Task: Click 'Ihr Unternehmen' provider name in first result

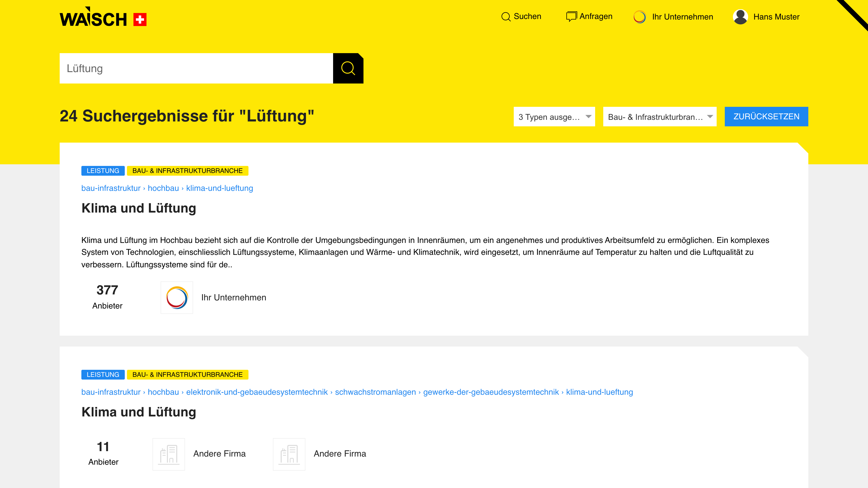Action: coord(234,297)
